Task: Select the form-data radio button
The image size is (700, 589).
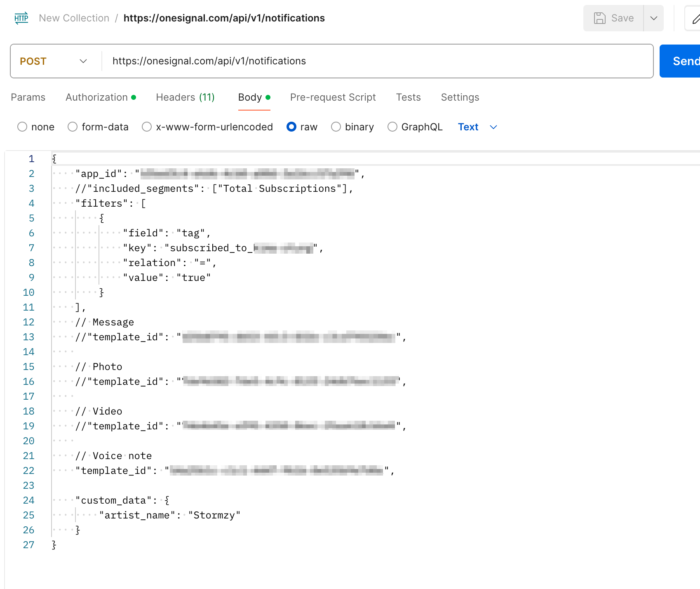Action: point(73,127)
